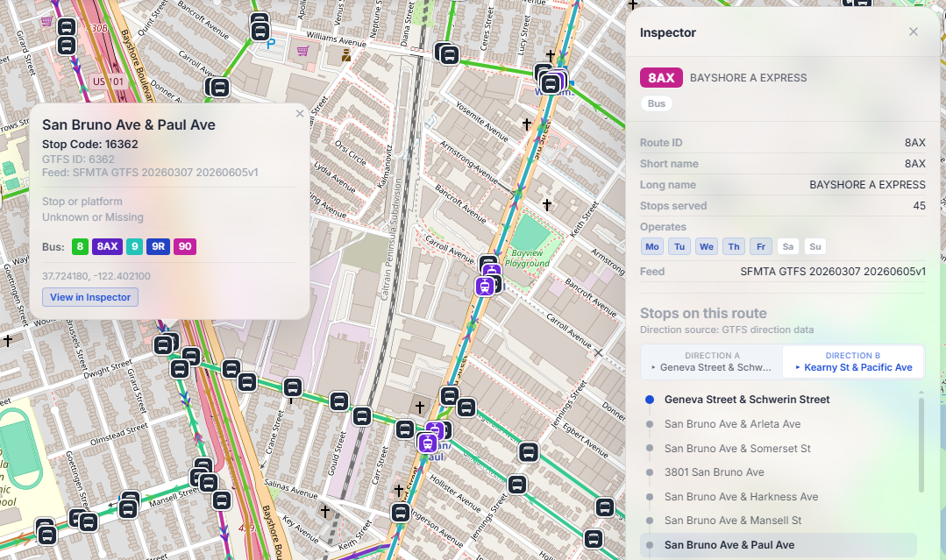Select Geneva Street & Schwerin Street stop

click(x=779, y=400)
